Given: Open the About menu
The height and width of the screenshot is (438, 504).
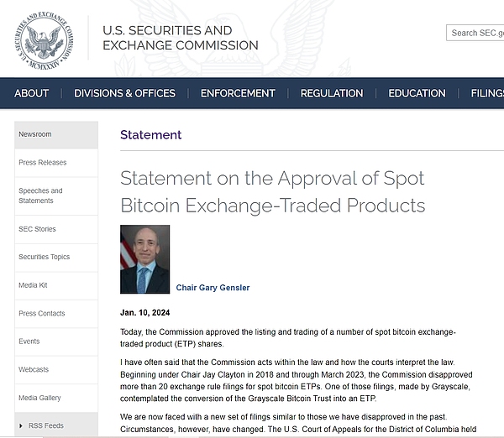Looking at the screenshot, I should coord(32,93).
